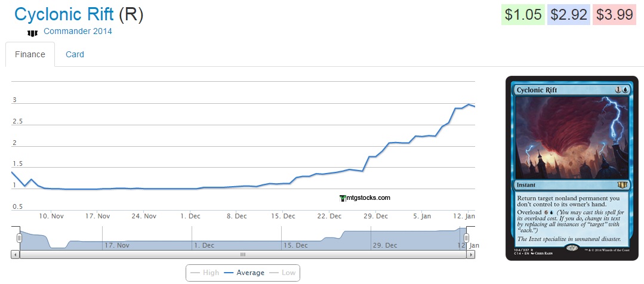Click the blue $2.92 average price badge
Image resolution: width=644 pixels, height=284 pixels.
click(x=568, y=15)
